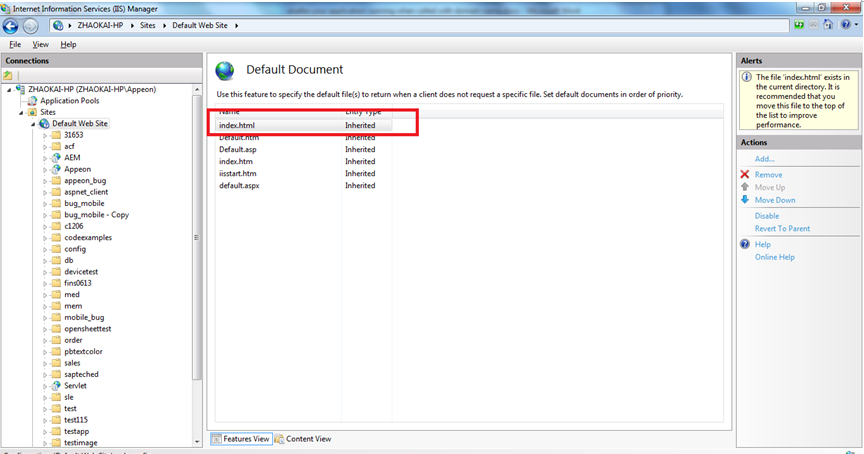Open the View menu
864x454 pixels.
pos(40,45)
